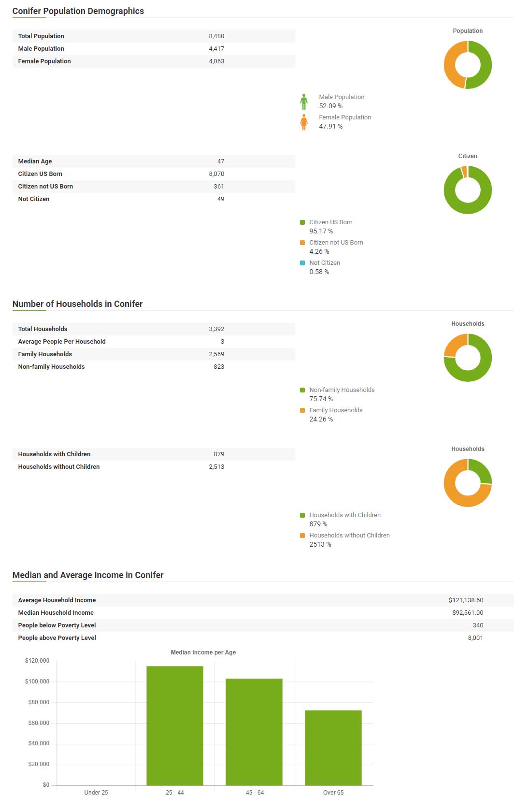Click the "Households with Children" table row label
The width and height of the screenshot is (514, 812).
pos(54,454)
